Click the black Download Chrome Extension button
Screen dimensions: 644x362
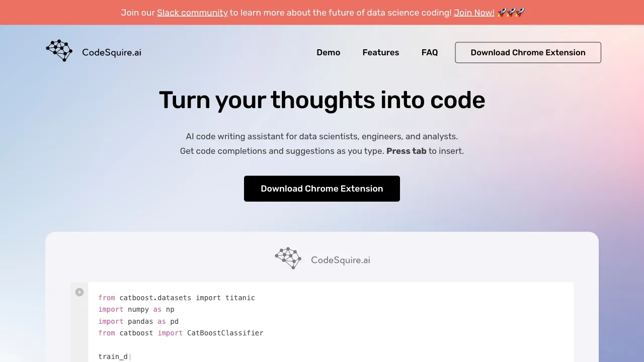pyautogui.click(x=321, y=189)
